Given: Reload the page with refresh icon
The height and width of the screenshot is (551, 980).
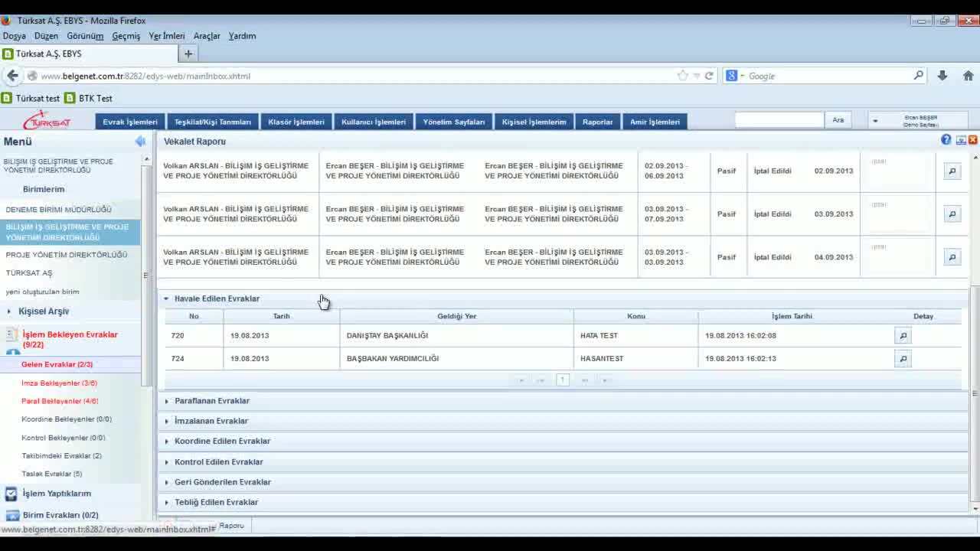Looking at the screenshot, I should [x=709, y=76].
